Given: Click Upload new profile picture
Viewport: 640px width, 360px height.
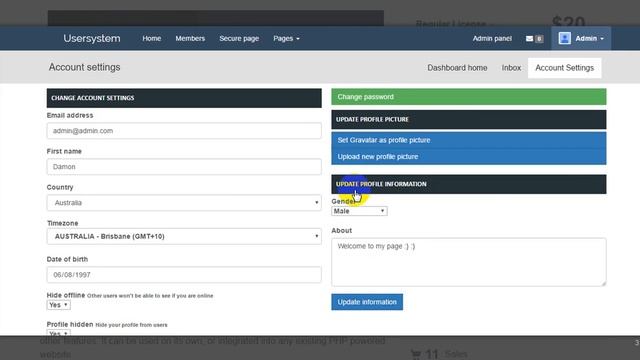Looking at the screenshot, I should pyautogui.click(x=469, y=157).
